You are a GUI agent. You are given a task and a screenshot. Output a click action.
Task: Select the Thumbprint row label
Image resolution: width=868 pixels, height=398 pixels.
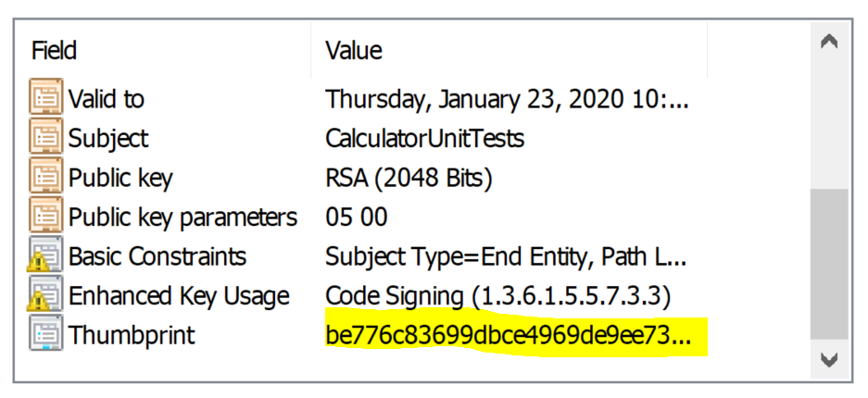pos(132,335)
